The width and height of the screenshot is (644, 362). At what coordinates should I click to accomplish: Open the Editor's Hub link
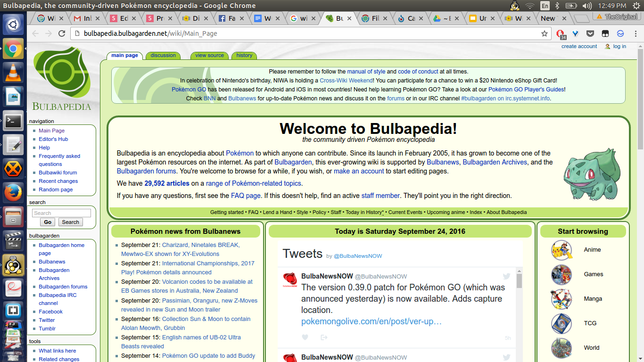click(x=53, y=139)
